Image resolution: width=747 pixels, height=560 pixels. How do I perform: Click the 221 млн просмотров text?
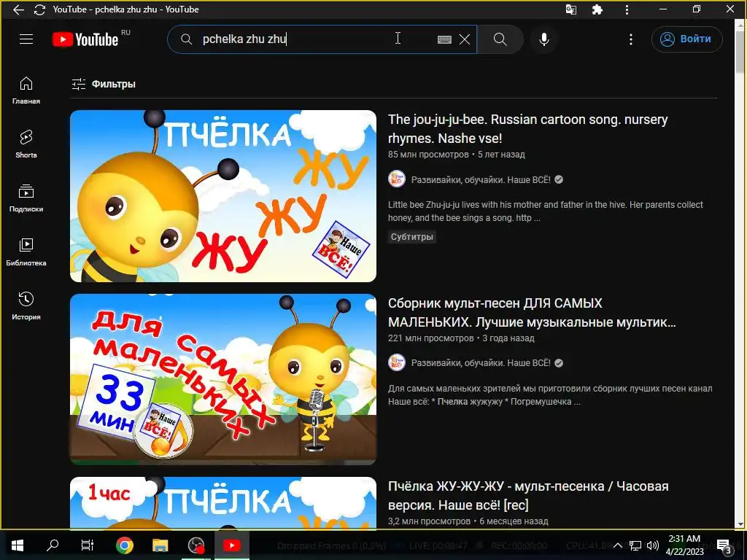click(x=430, y=338)
